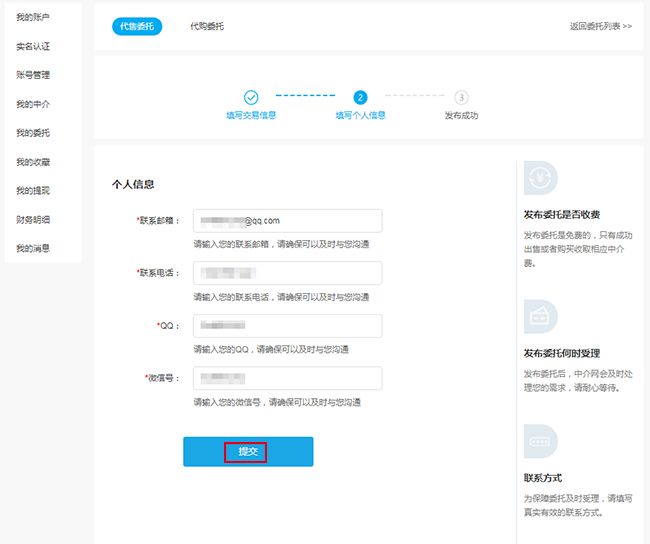Click the message icon above 联系方式

(540, 441)
